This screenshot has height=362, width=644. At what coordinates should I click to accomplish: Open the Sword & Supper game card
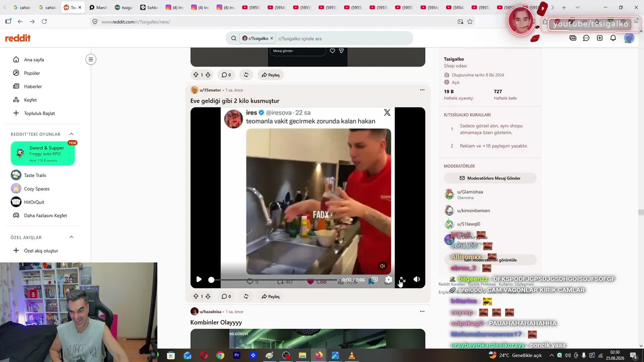click(x=43, y=153)
